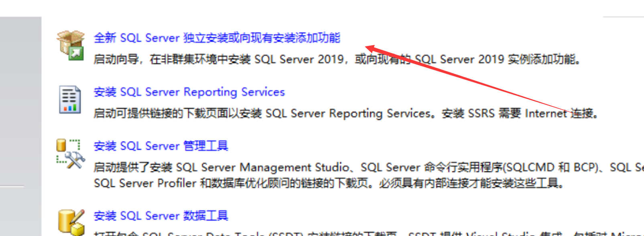Select description text starting 启动向导，在非群集环境中安装
Image resolution: width=644 pixels, height=236 pixels.
(337, 59)
